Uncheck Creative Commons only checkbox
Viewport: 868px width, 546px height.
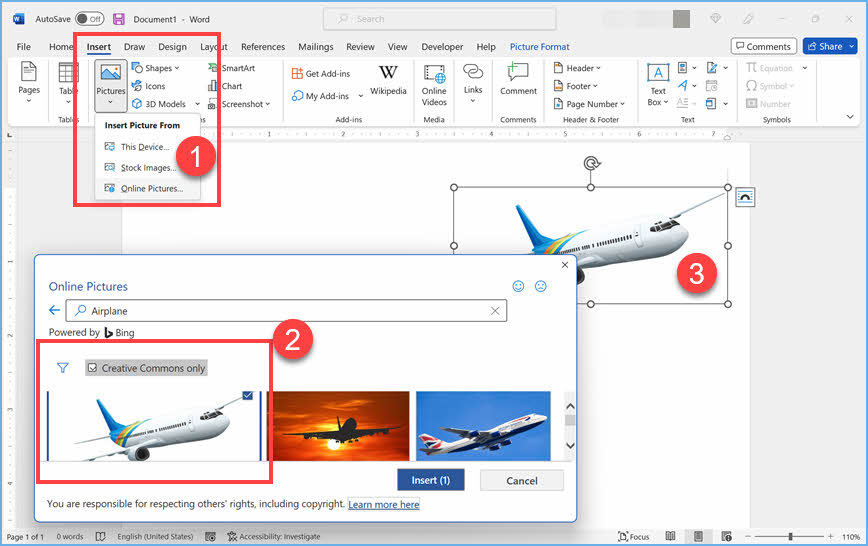point(92,368)
